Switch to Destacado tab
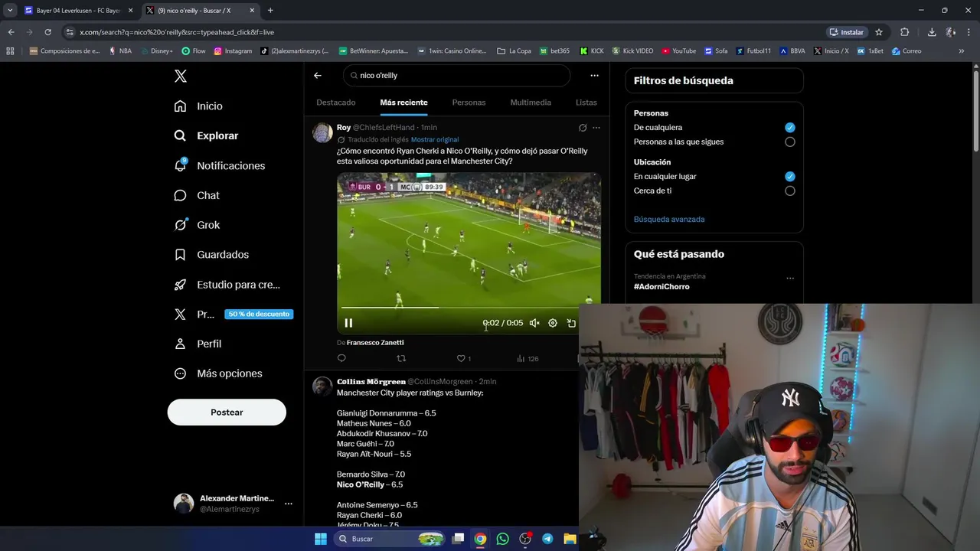 [x=336, y=103]
